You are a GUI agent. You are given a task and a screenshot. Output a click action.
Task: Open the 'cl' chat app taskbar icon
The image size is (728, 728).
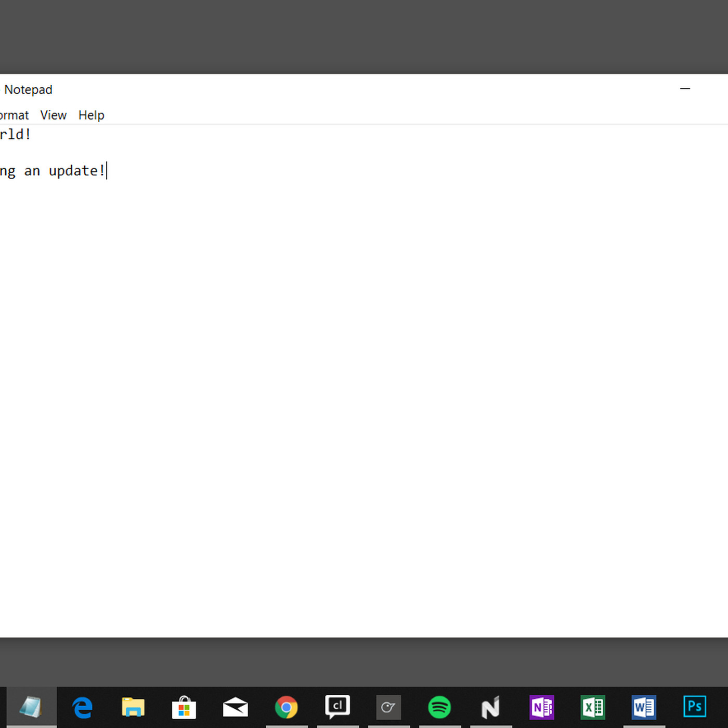tap(337, 707)
